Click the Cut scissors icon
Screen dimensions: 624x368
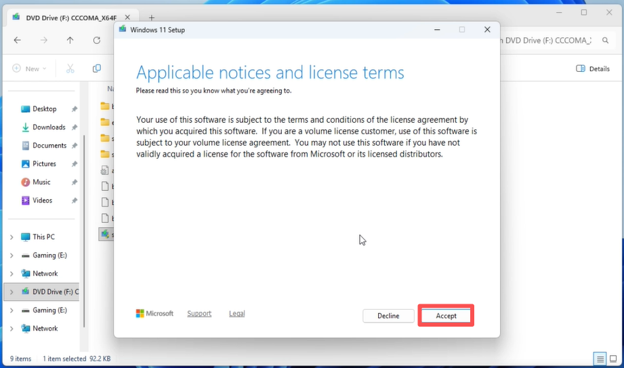70,68
